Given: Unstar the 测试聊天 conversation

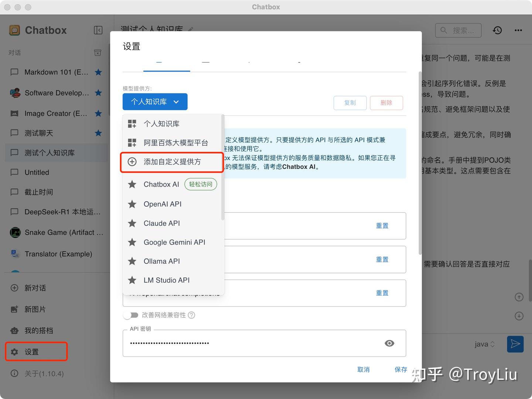Looking at the screenshot, I should pos(98,133).
